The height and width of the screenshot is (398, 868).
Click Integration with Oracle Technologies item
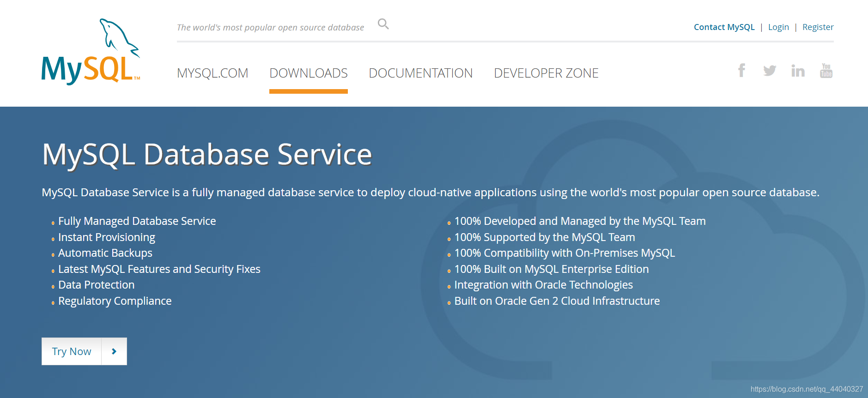[x=543, y=285]
